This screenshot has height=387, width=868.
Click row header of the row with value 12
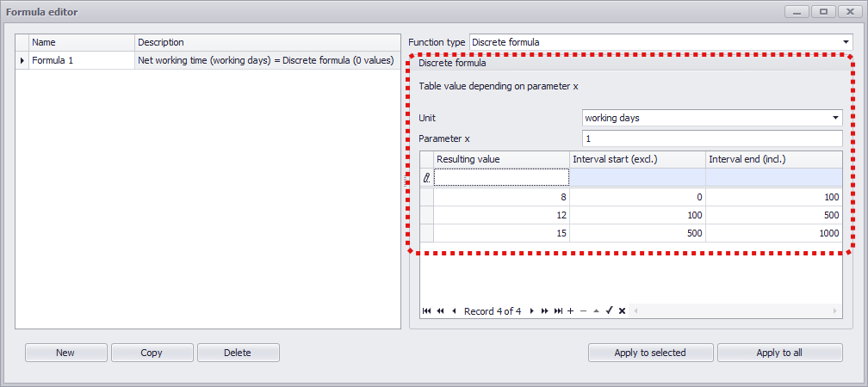(426, 215)
